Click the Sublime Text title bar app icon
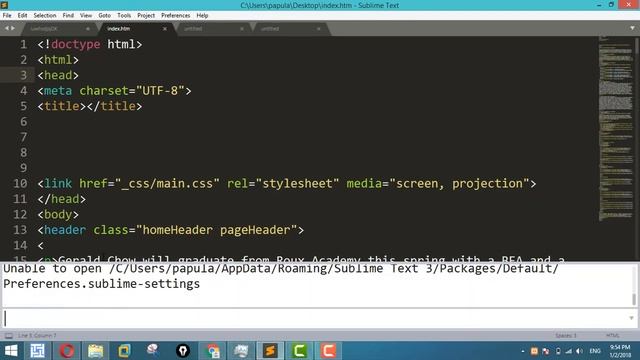This screenshot has width=640, height=360. pos(4,5)
